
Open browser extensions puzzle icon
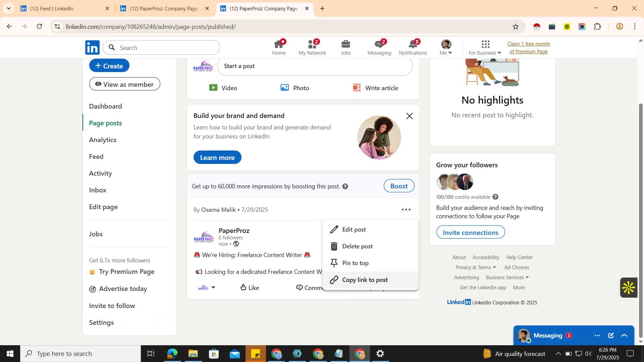click(597, 26)
